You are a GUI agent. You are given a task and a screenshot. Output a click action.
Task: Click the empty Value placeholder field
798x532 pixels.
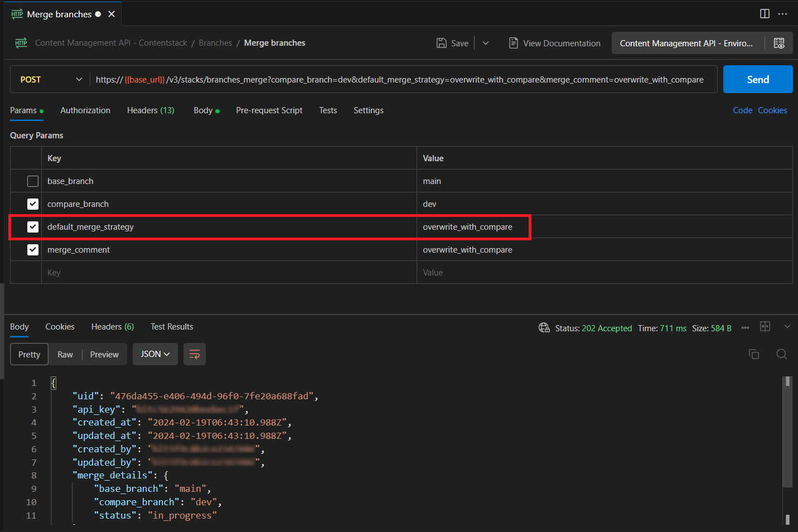click(604, 273)
